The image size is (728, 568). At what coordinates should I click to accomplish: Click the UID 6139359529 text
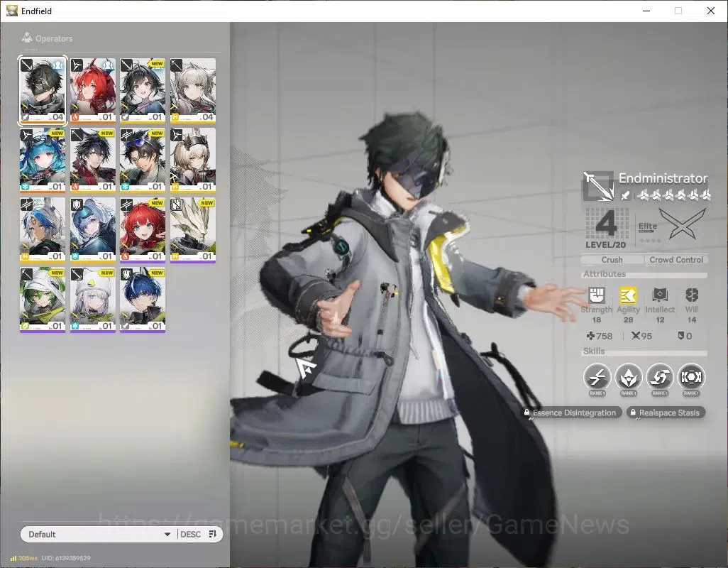pyautogui.click(x=66, y=558)
